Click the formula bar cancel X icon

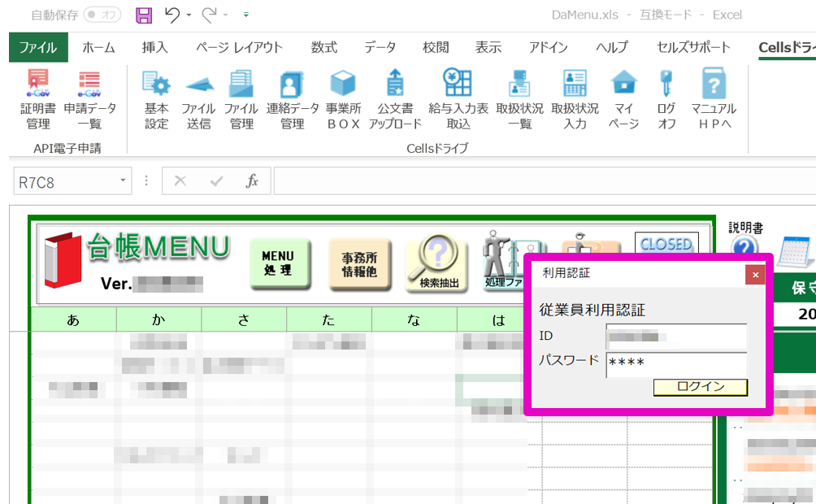point(180,181)
